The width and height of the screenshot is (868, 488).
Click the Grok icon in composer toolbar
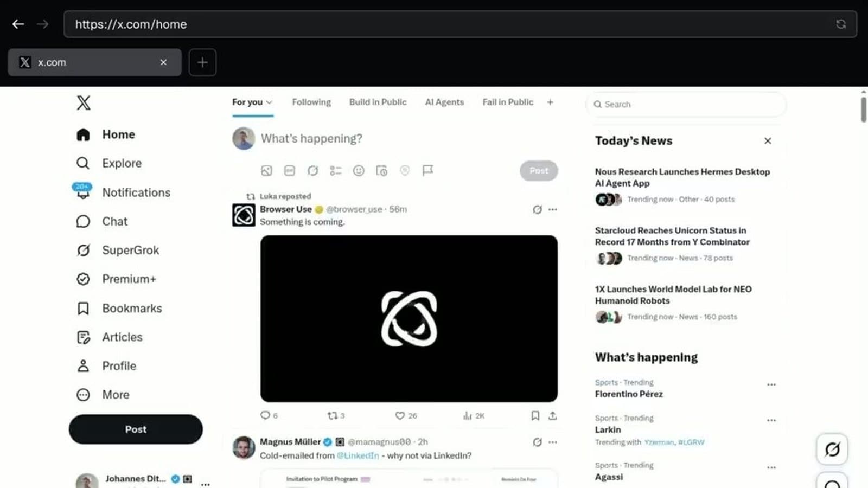[x=312, y=170]
